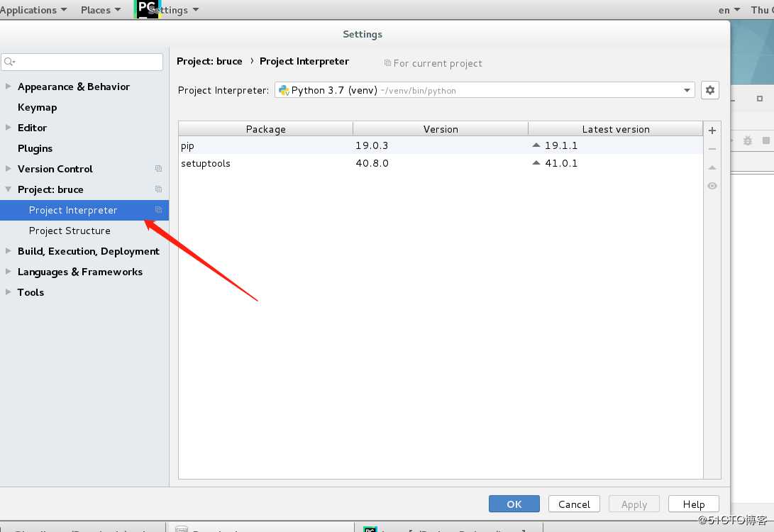Expand the Editor settings section

coord(8,127)
